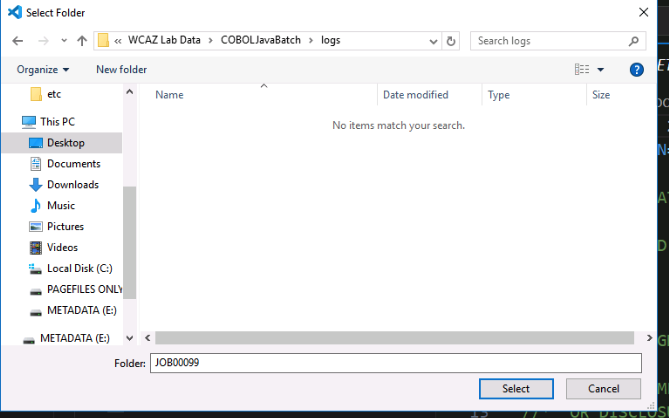Open the Help button

(x=637, y=70)
